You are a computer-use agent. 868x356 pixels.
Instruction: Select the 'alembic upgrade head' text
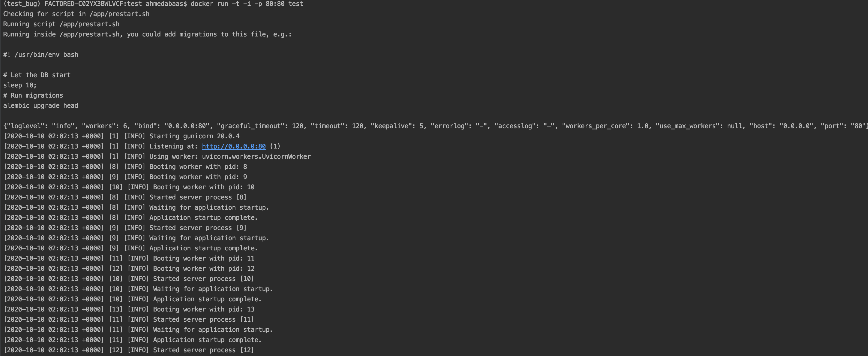click(x=40, y=105)
